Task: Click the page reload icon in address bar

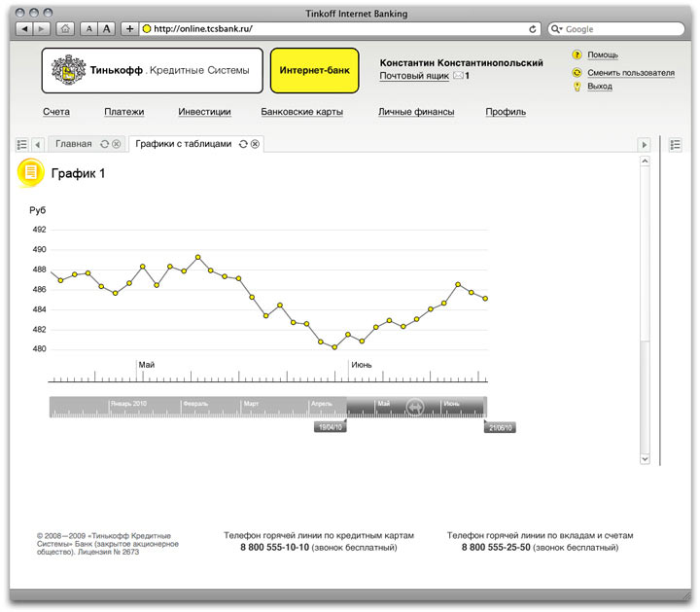Action: 533,29
